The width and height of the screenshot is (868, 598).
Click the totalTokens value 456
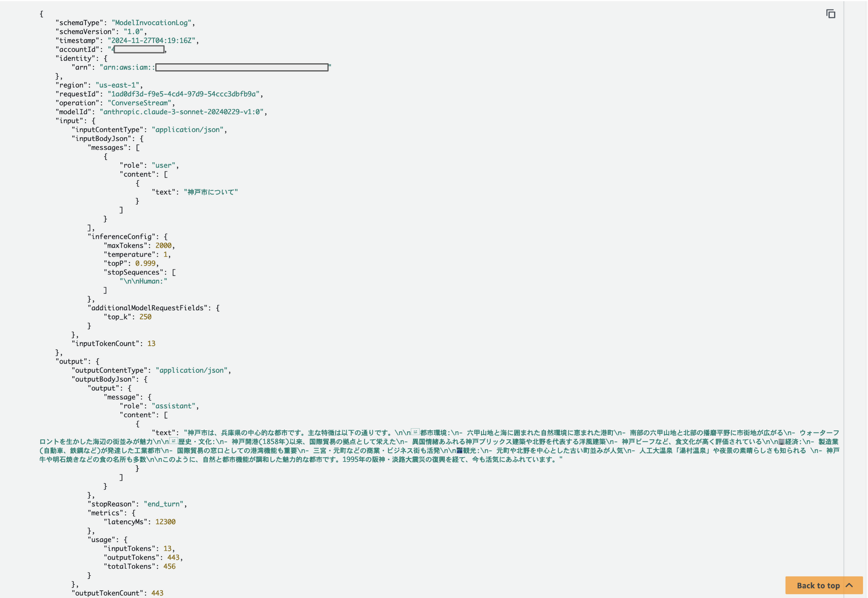[169, 566]
